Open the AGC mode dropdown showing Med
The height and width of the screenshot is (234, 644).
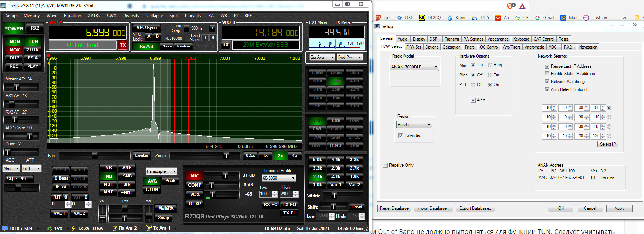pos(11,168)
